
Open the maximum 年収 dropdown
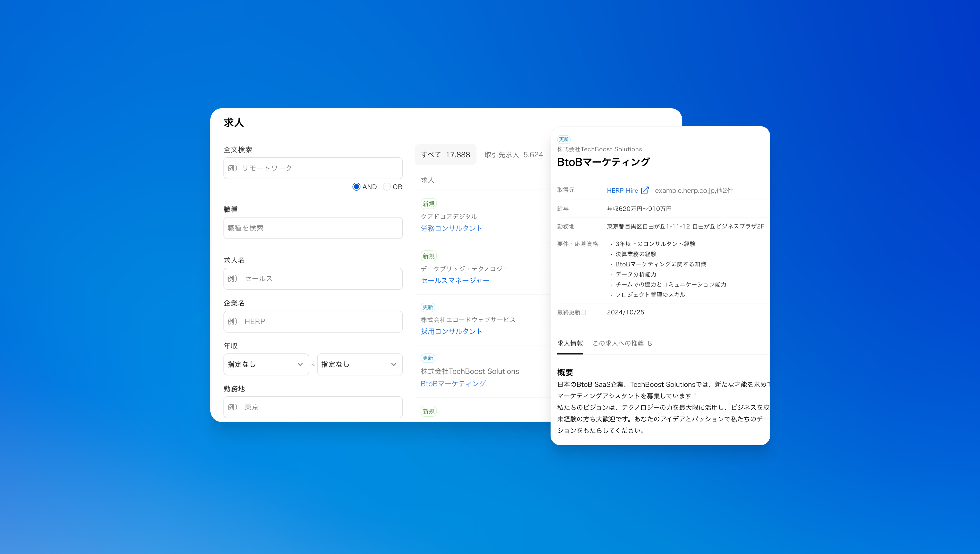359,364
